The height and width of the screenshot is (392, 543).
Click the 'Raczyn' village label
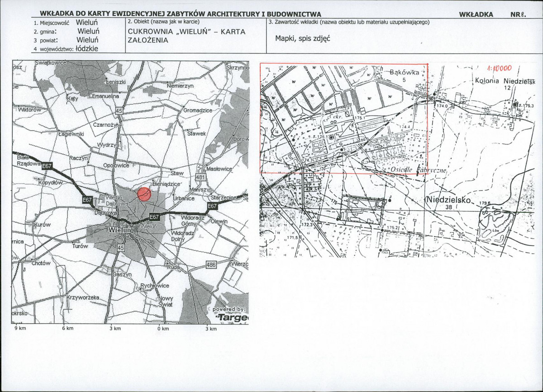click(x=78, y=158)
